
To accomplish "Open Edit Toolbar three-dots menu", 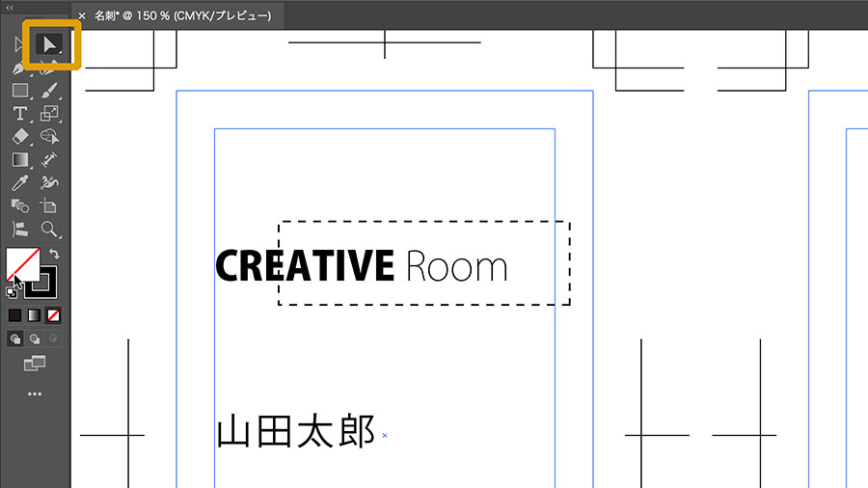I will pyautogui.click(x=35, y=393).
